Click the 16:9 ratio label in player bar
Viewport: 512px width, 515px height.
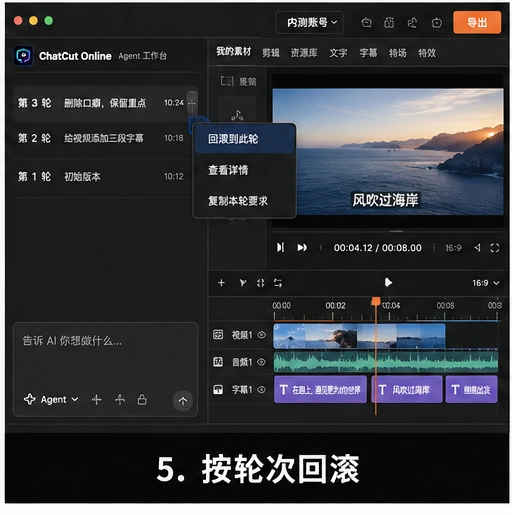(x=453, y=248)
